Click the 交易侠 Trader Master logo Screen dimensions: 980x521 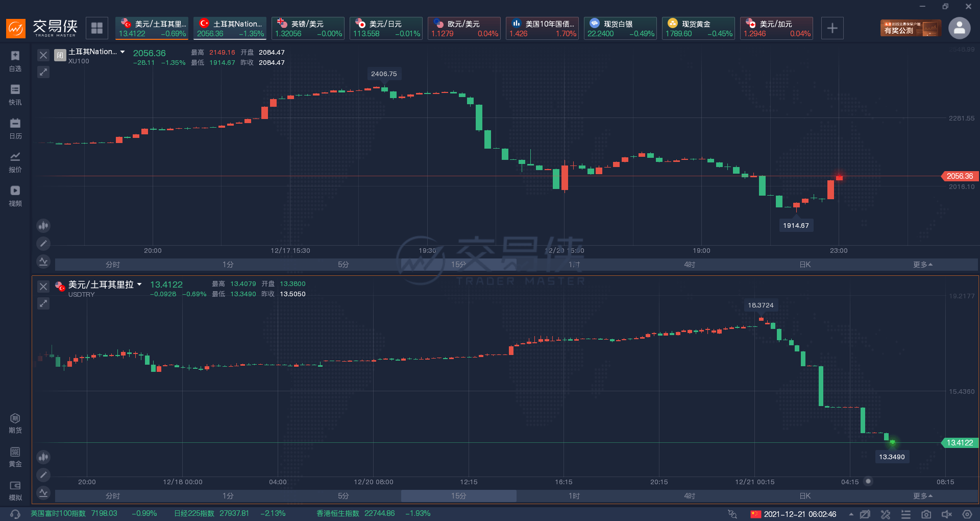(x=42, y=28)
